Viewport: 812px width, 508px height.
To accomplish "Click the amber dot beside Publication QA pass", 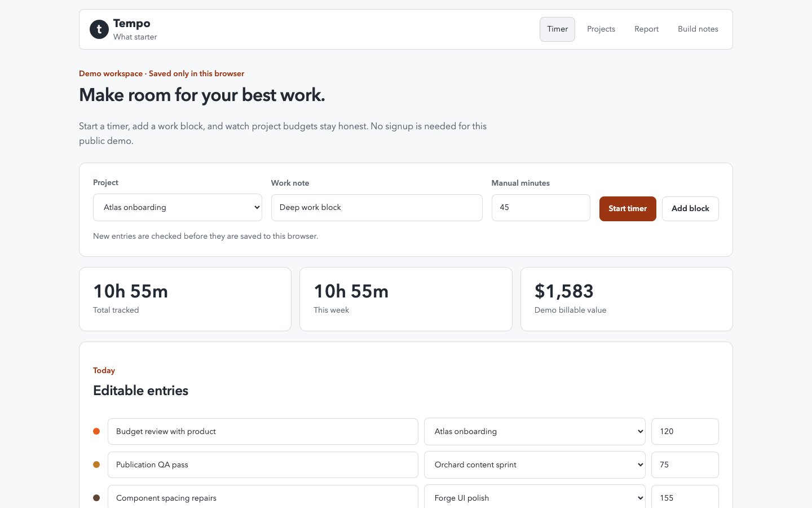I will (x=96, y=465).
